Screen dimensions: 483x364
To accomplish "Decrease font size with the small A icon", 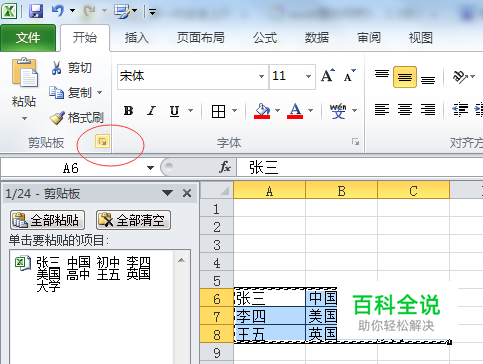I will (x=350, y=75).
